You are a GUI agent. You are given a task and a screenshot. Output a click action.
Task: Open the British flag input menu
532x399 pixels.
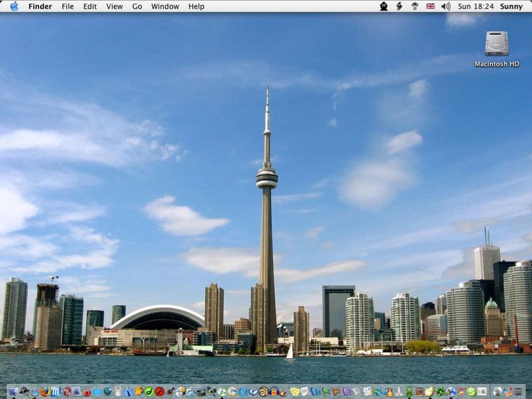pyautogui.click(x=430, y=6)
